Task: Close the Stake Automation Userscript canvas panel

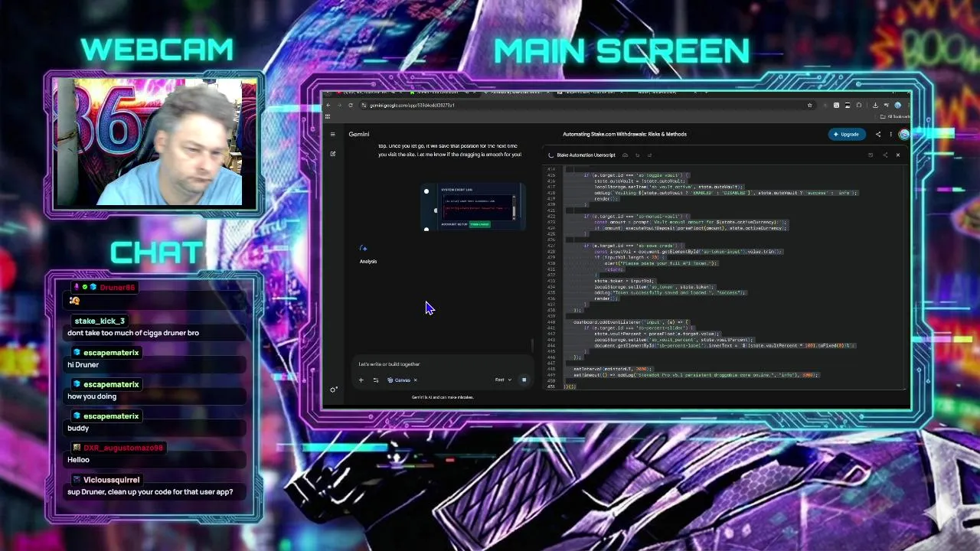Action: pos(898,155)
